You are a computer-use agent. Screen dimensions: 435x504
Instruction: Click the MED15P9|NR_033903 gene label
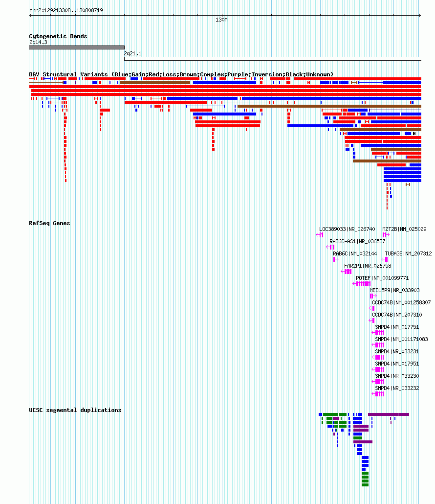(394, 290)
